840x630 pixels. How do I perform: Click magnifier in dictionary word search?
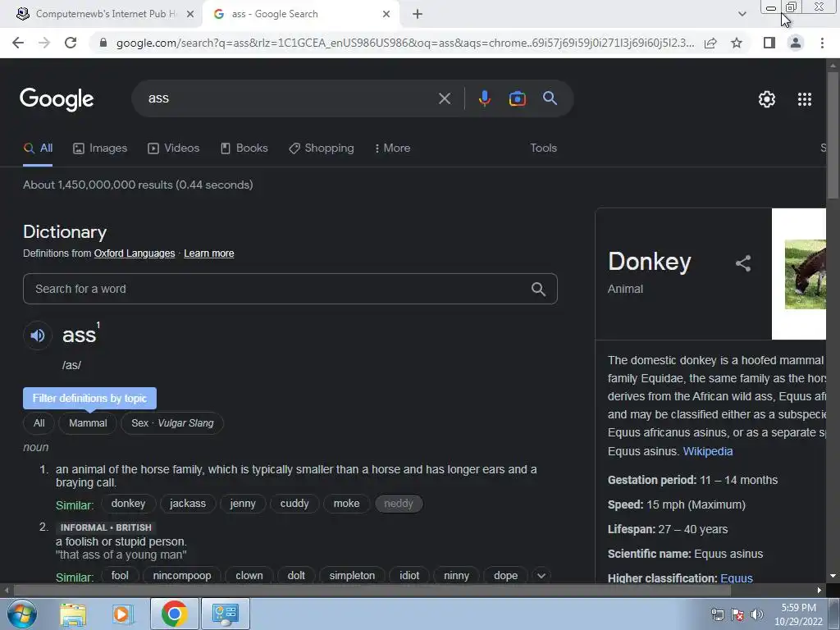538,290
